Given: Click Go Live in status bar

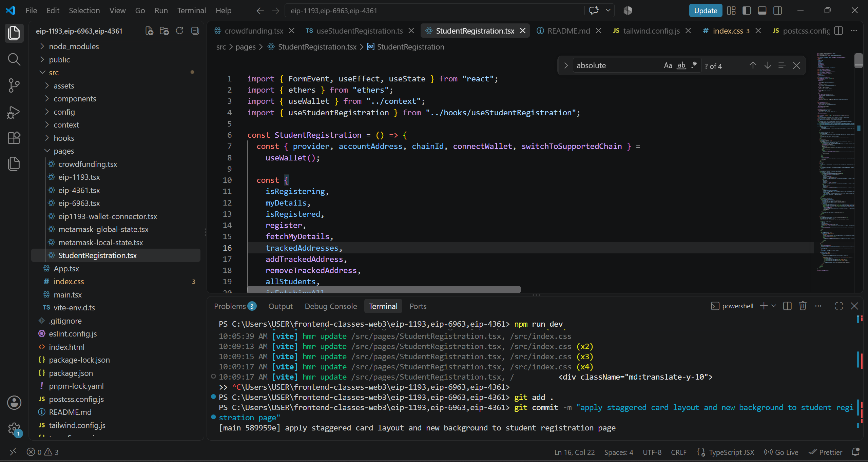Looking at the screenshot, I should [781, 452].
